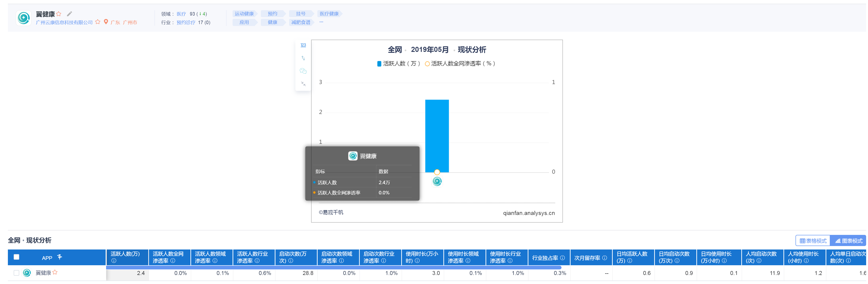Image resolution: width=868 pixels, height=284 pixels.
Task: Click the penetration rate circle marker on chart
Action: coord(437,172)
